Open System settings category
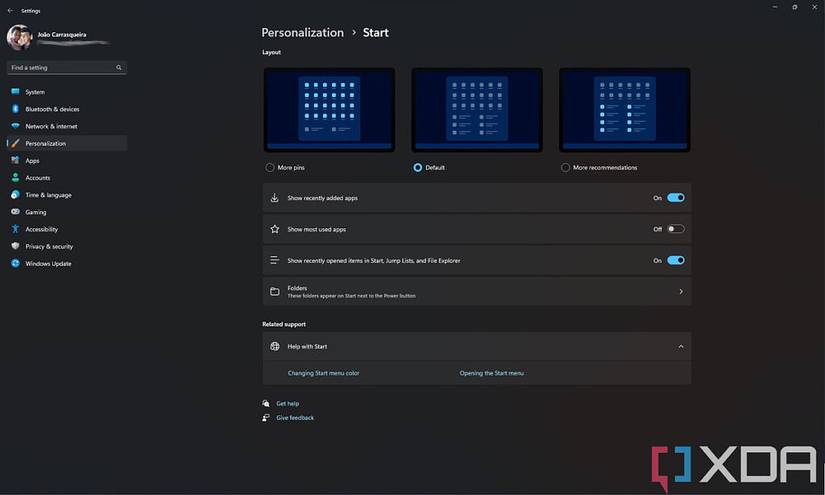 click(67, 92)
